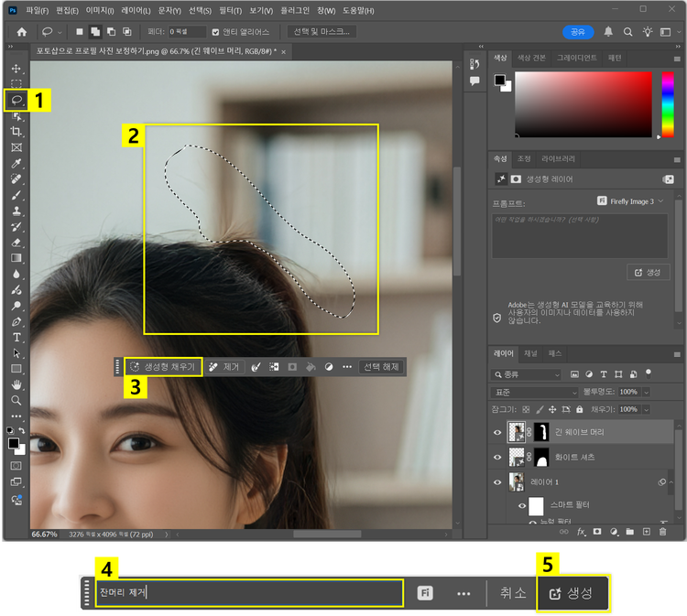Hide the 긴 웨이브 머리 layer
Viewport: 687px width, 616px height.
tap(498, 431)
